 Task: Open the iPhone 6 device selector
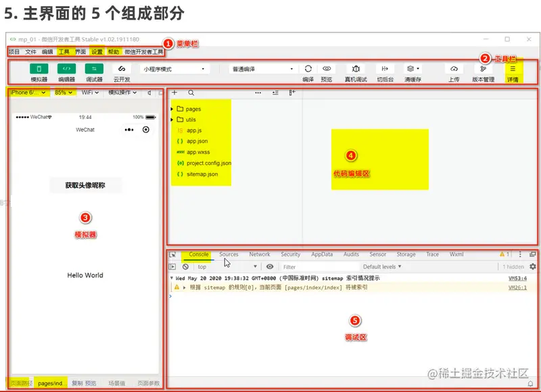[28, 93]
